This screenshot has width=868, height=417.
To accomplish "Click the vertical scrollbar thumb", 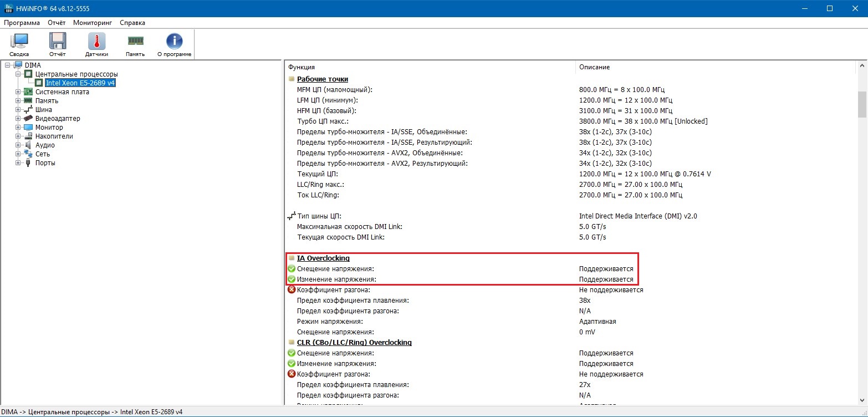I will tap(862, 105).
